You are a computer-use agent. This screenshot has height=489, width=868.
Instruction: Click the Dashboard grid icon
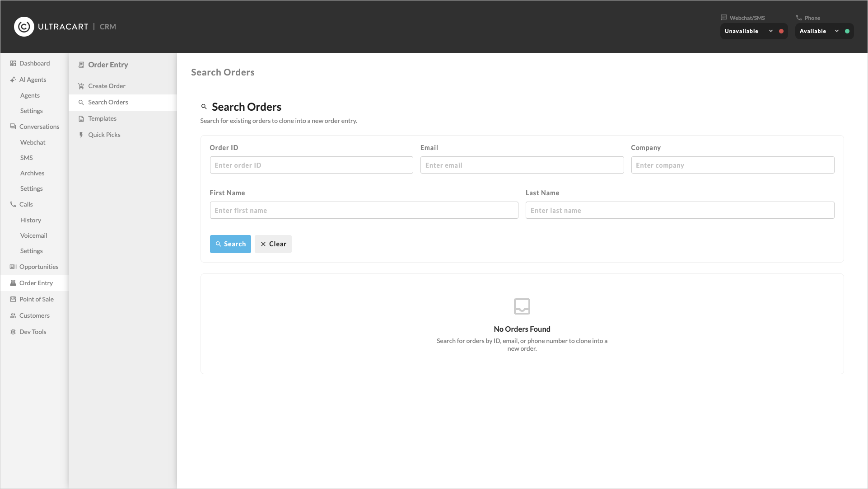pyautogui.click(x=13, y=63)
